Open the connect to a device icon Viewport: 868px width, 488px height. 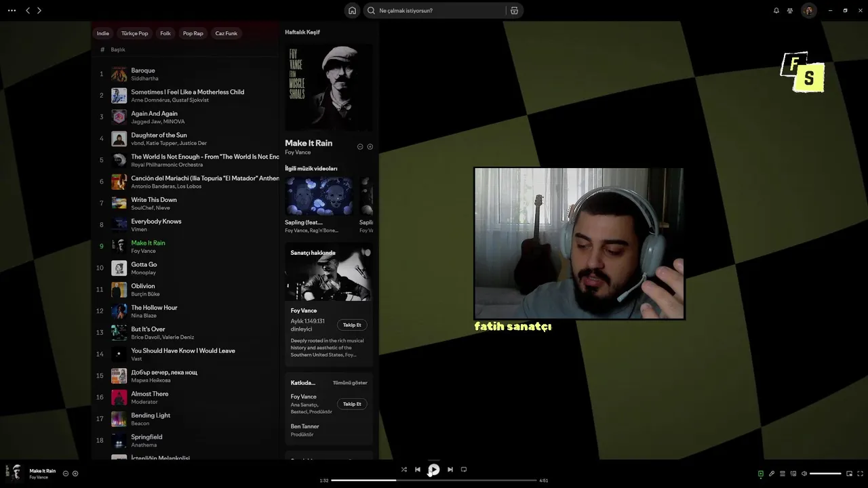tap(793, 474)
